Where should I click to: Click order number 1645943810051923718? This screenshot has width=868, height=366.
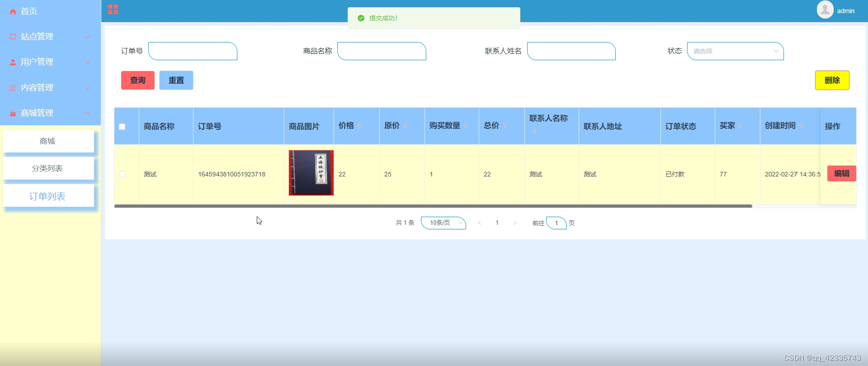click(x=231, y=174)
